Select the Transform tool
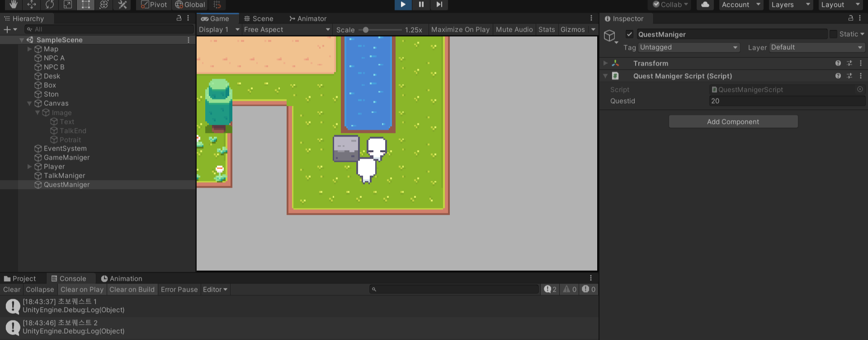The image size is (868, 340). click(104, 5)
